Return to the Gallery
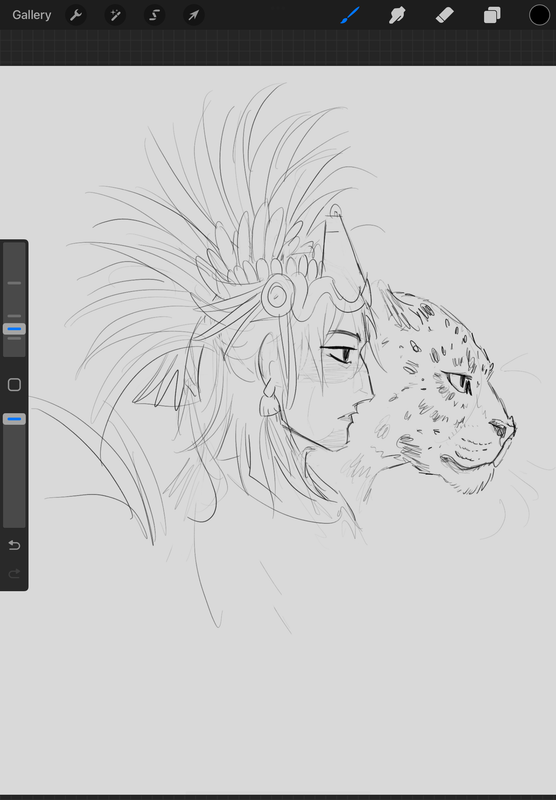Viewport: 556px width, 800px height. coord(32,15)
